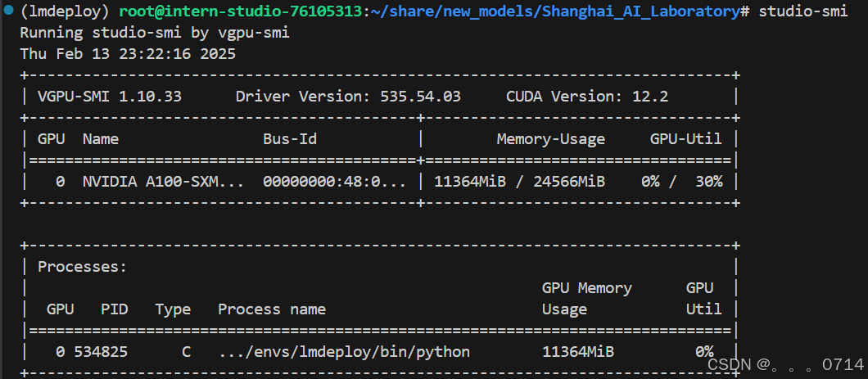
Task: Click the Memory-Usage column header
Action: 551,139
